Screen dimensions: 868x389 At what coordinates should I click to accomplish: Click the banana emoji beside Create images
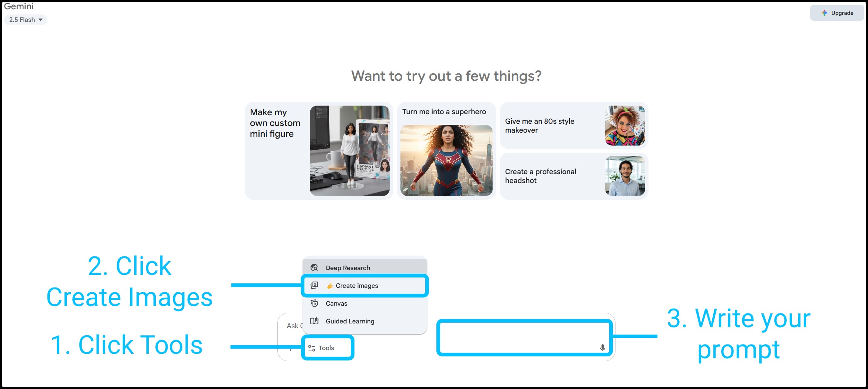pos(330,286)
